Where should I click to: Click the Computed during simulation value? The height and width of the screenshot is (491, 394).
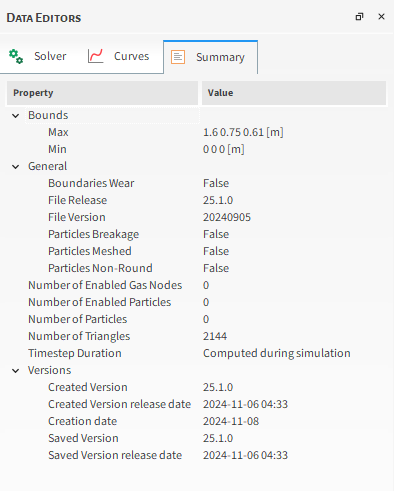pos(277,353)
